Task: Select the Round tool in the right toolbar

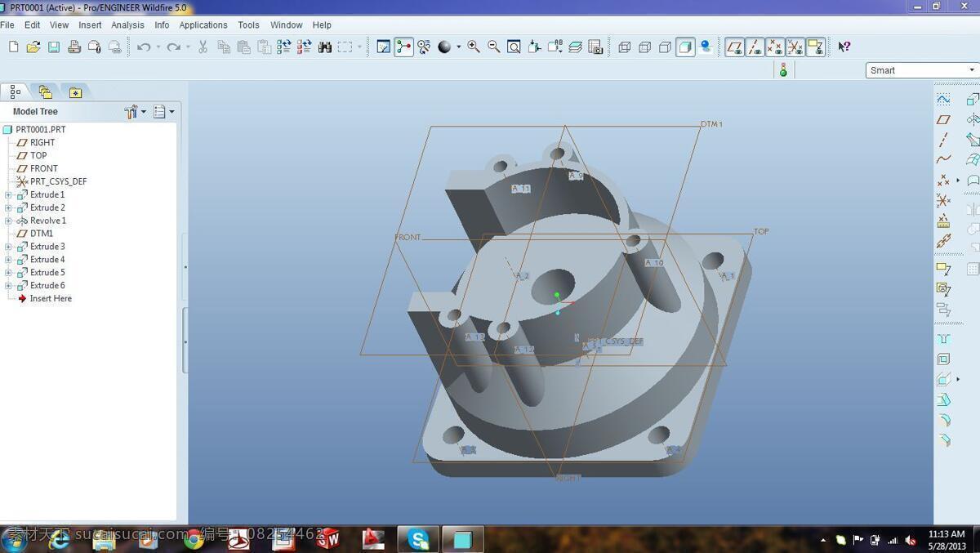Action: click(x=943, y=420)
